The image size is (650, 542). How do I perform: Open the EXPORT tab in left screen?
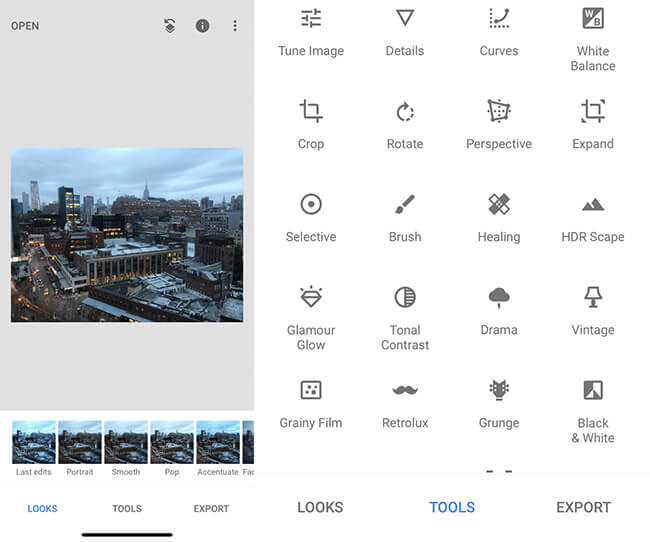(211, 508)
